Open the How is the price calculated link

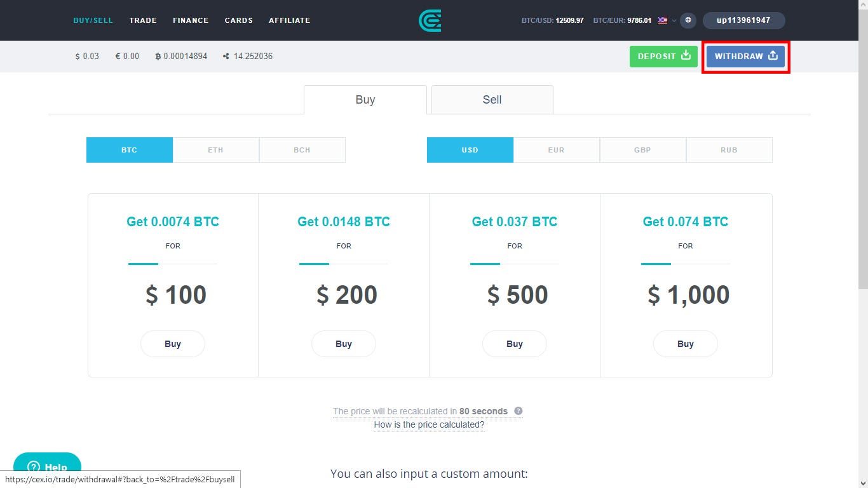click(429, 424)
